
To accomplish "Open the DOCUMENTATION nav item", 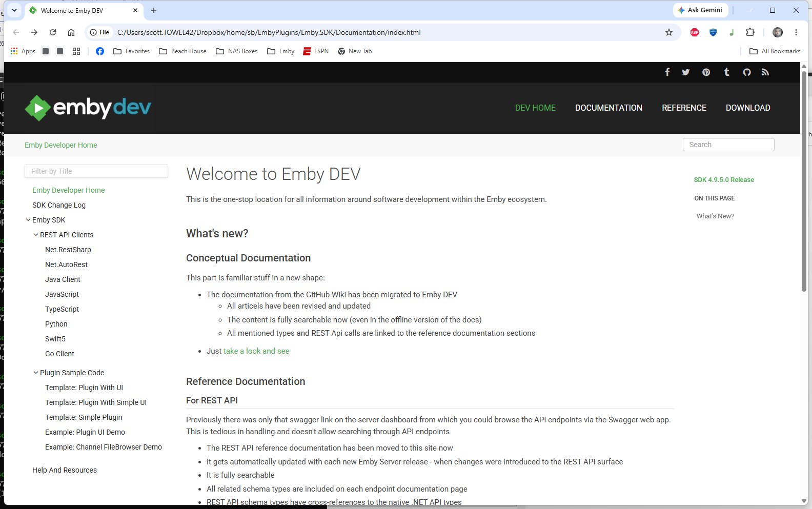I will 608,108.
